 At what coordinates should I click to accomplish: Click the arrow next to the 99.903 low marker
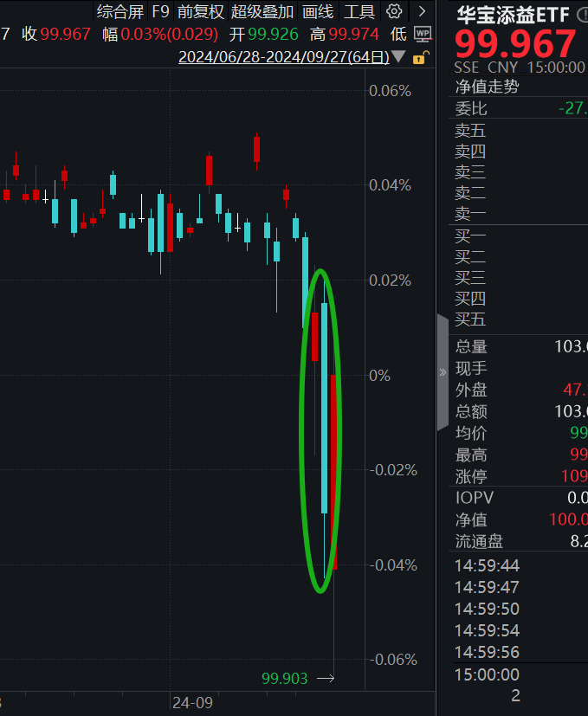point(326,679)
